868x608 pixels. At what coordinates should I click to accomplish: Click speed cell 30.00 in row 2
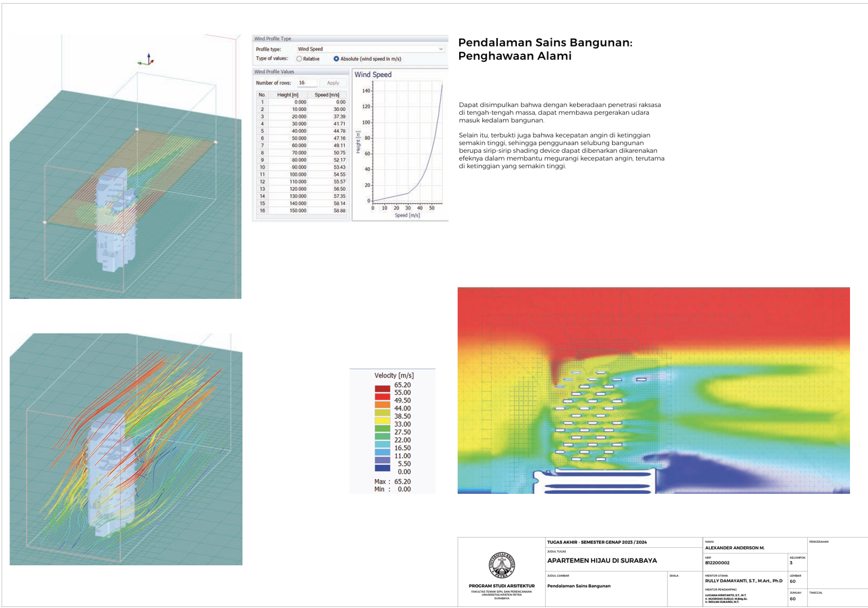point(332,109)
